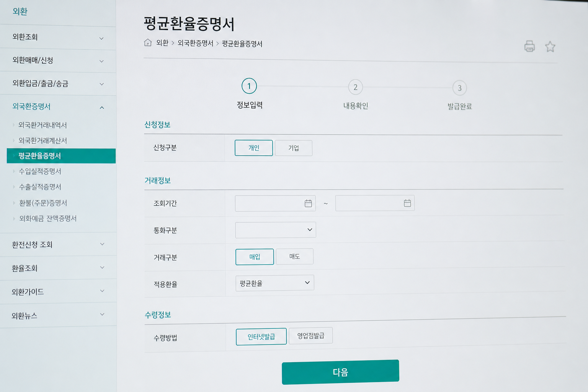
Task: Choose 매도 transaction type
Action: [x=294, y=256]
